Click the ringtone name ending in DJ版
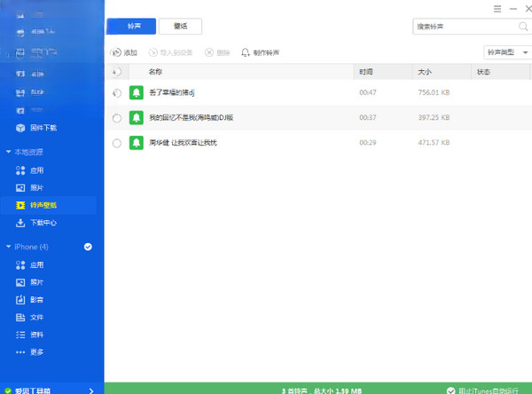The image size is (532, 394). tap(191, 117)
